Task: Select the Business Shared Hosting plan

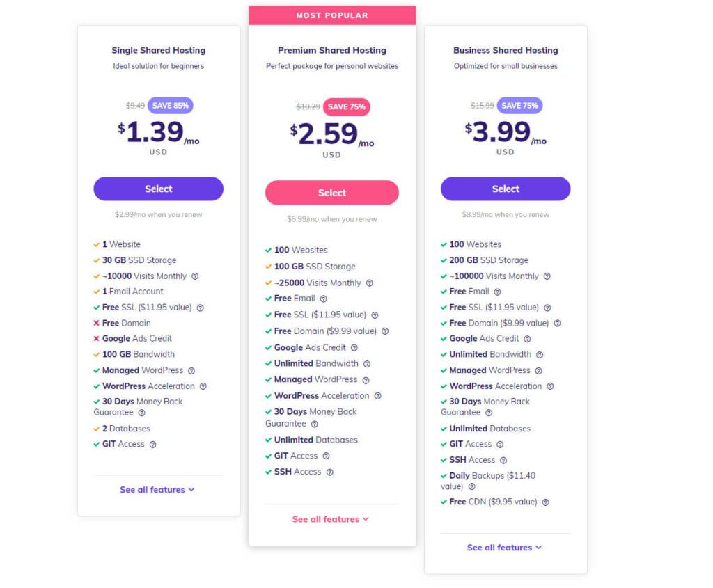Action: tap(505, 189)
